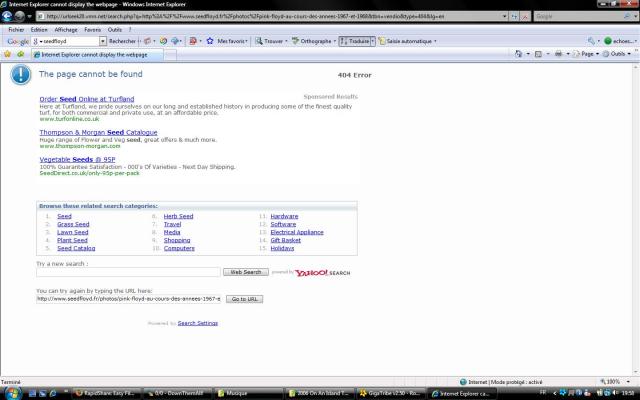The image size is (640, 400).
Task: Click the Search Settings link
Action: [197, 323]
